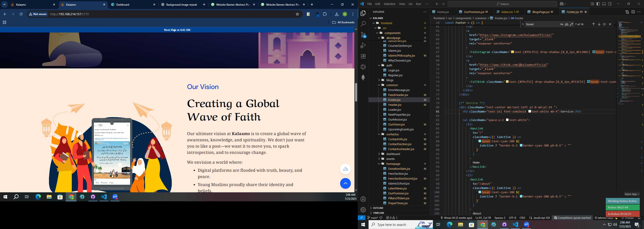The height and width of the screenshot is (229, 644).
Task: Split the editor to the right
Action: coord(633,12)
